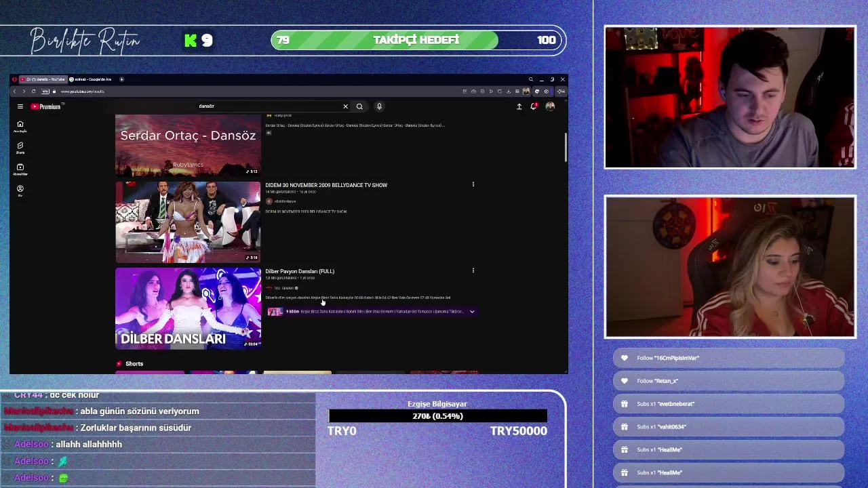Open the browser tab search magnifier
This screenshot has height=488, width=868.
(x=531, y=79)
